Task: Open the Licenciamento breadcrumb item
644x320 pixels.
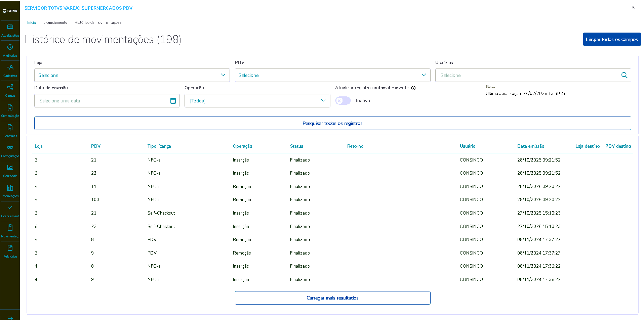Action: click(x=55, y=22)
